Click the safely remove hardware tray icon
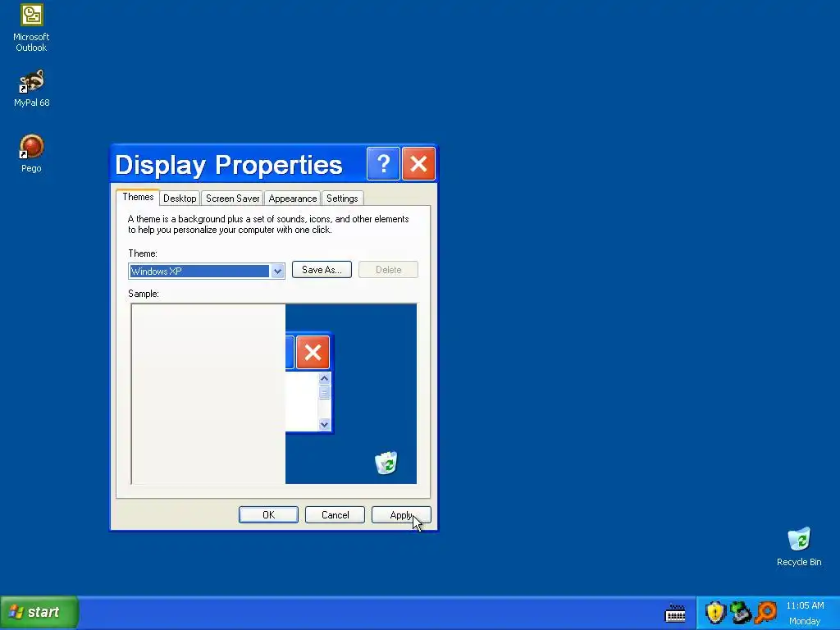The width and height of the screenshot is (840, 630). 741,613
